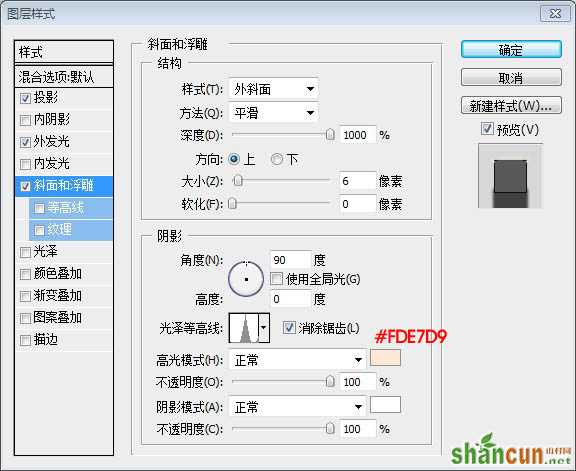The width and height of the screenshot is (576, 471).
Task: Click the 确定 button
Action: click(x=511, y=50)
